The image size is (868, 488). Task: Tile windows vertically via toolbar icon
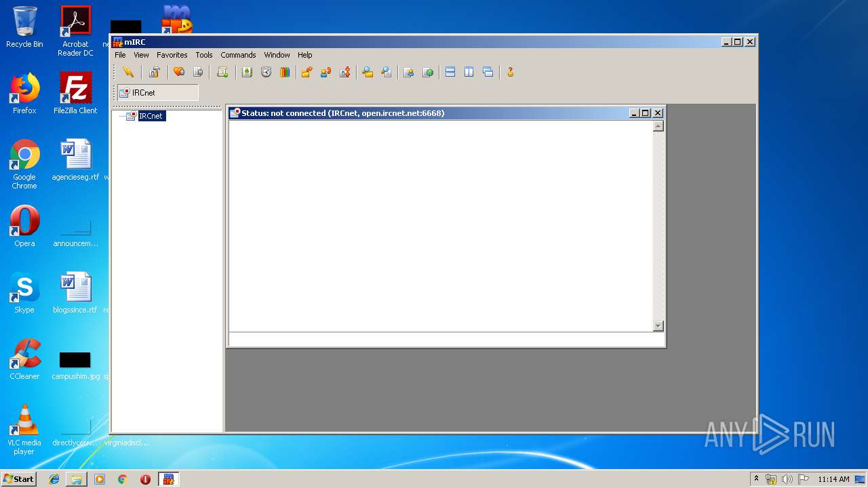click(469, 73)
